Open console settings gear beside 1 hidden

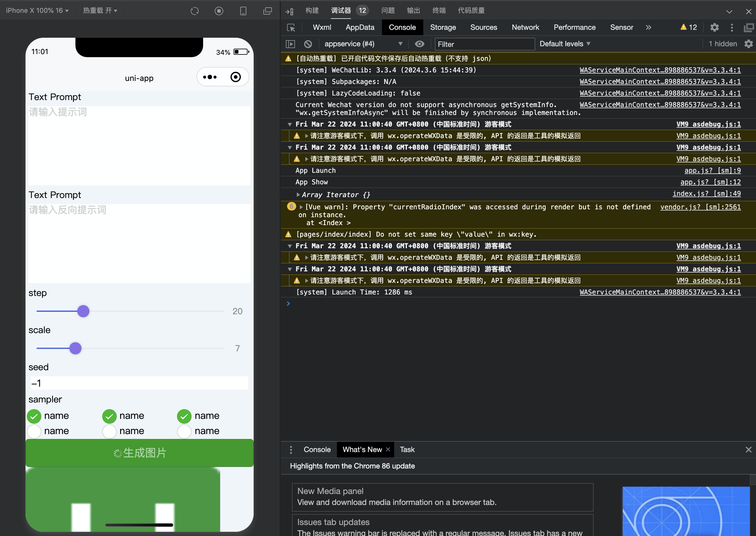[748, 44]
